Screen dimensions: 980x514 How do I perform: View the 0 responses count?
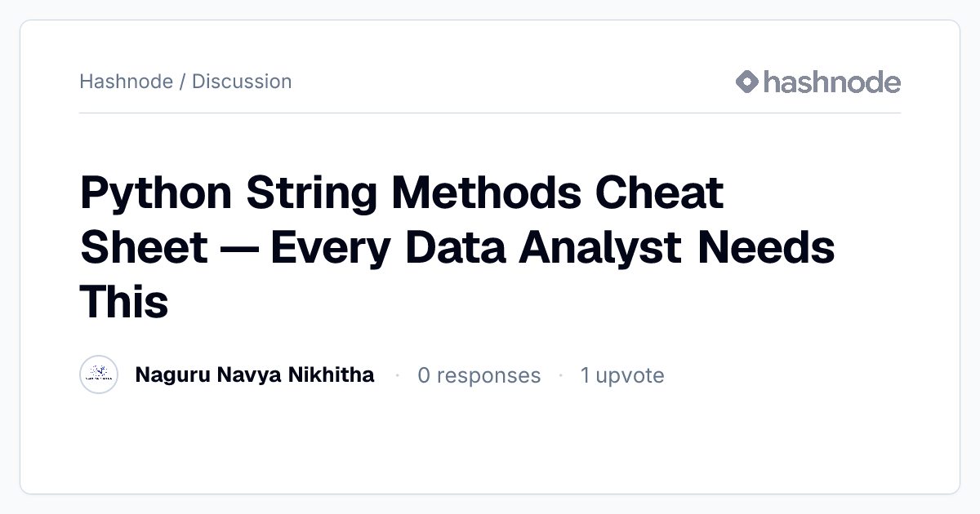479,375
